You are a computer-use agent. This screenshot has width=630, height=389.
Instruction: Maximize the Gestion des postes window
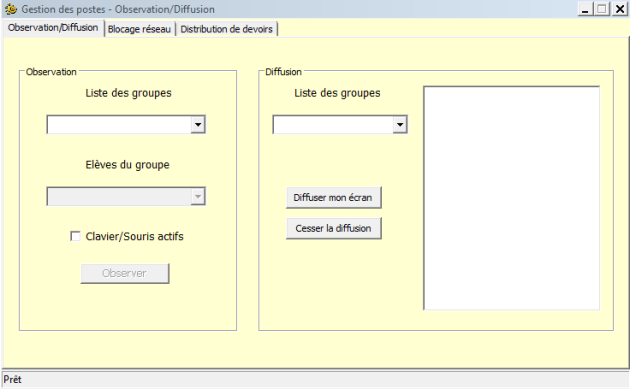tap(602, 9)
